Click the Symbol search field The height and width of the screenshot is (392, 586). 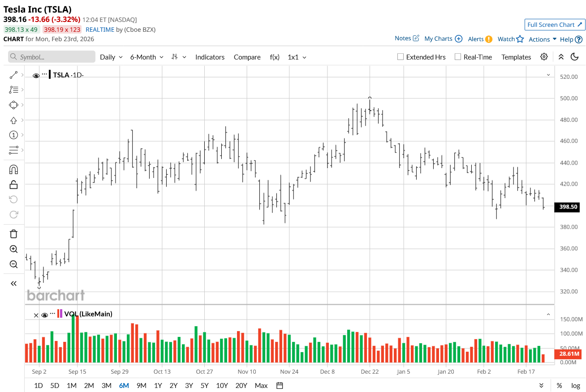(52, 57)
